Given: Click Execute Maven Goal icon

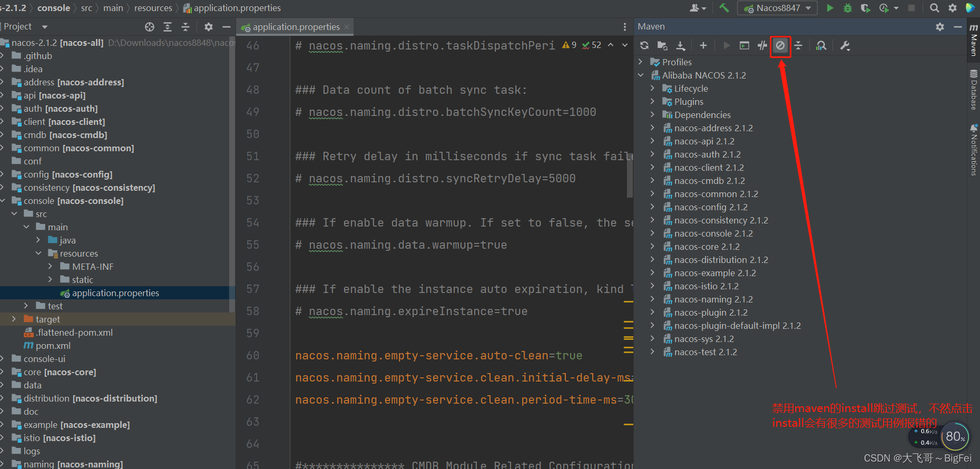Looking at the screenshot, I should point(744,46).
